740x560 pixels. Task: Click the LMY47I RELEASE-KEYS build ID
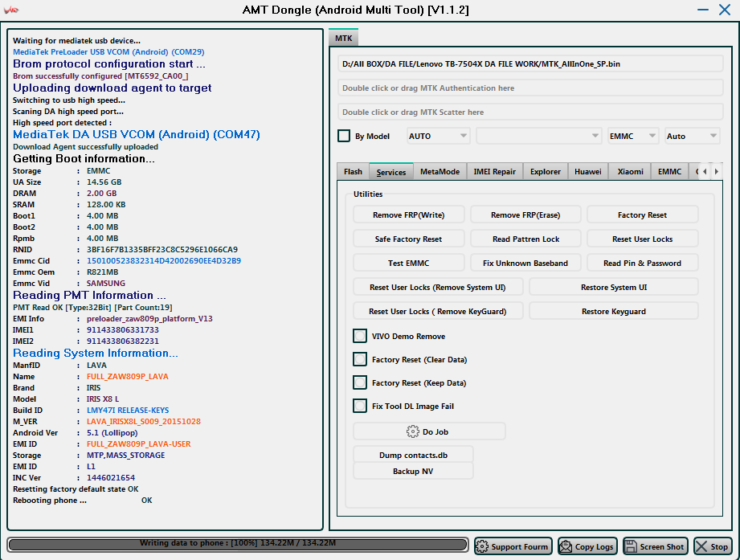pos(128,410)
